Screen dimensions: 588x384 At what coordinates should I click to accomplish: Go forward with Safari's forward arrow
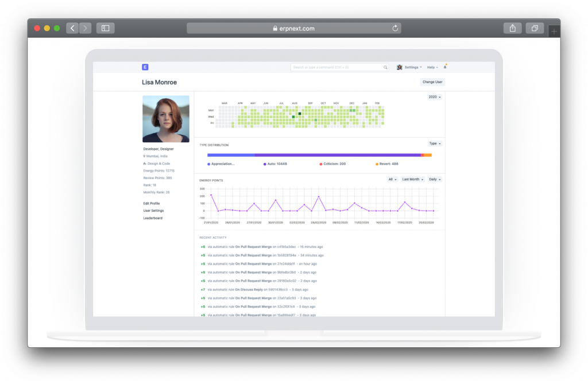pos(85,28)
